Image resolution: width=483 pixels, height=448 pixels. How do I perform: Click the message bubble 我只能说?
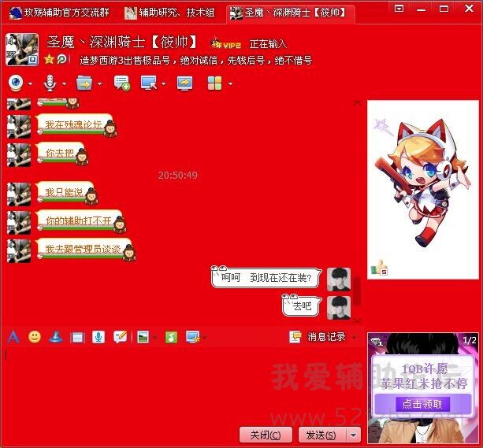(x=67, y=193)
